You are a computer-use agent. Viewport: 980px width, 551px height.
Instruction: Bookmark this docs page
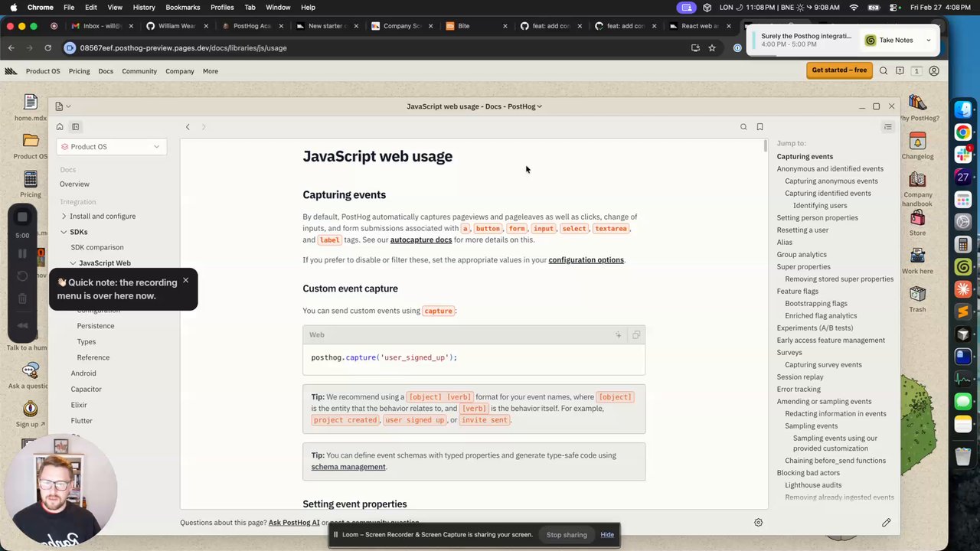point(759,127)
